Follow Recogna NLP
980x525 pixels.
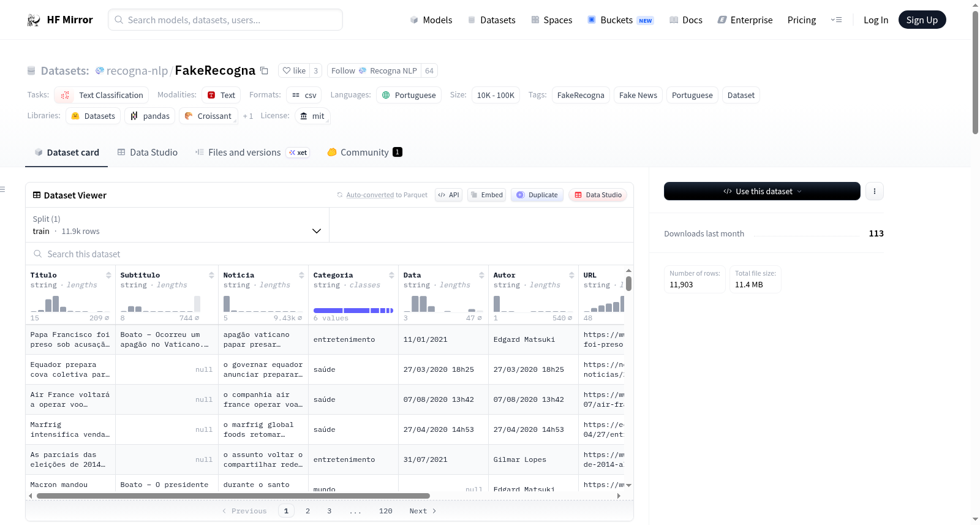(x=374, y=70)
